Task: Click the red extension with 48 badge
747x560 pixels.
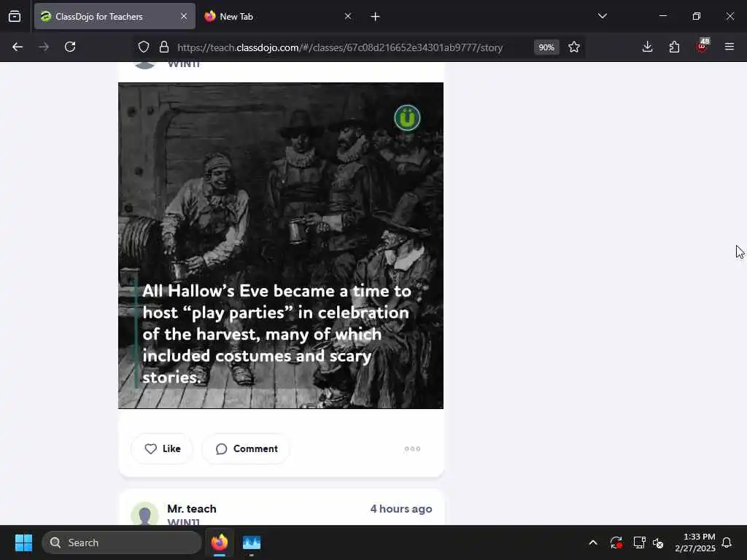Action: (x=703, y=46)
